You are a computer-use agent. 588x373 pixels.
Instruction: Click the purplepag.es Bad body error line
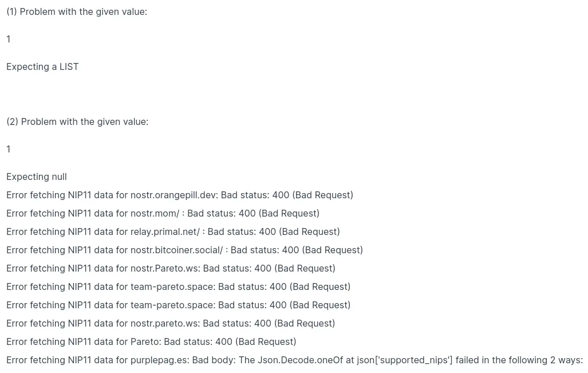point(294,360)
